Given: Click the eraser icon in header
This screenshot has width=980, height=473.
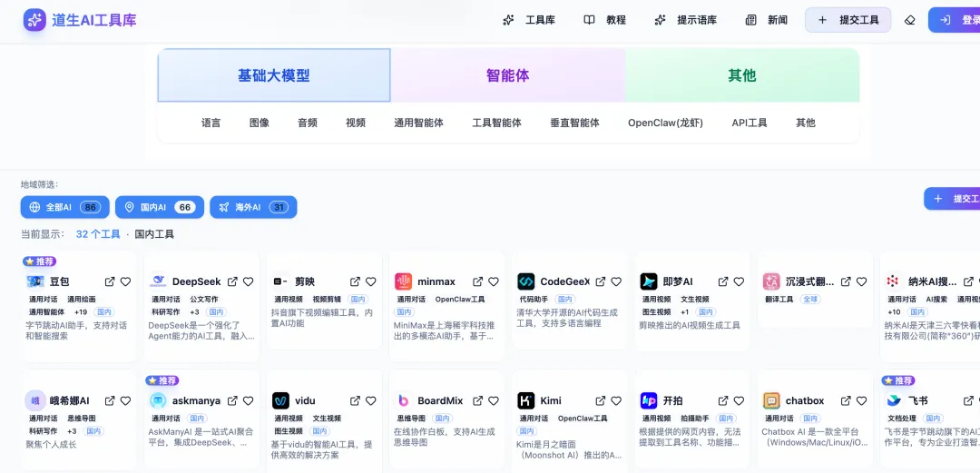Looking at the screenshot, I should tap(910, 20).
